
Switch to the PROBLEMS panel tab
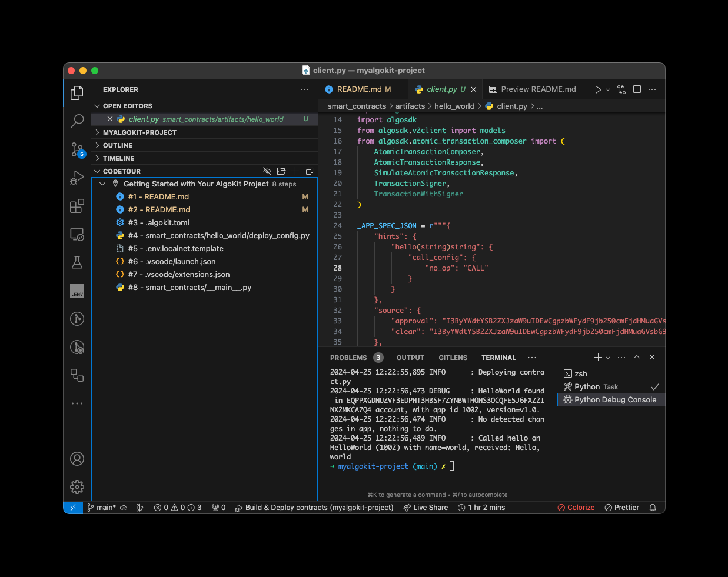click(x=348, y=358)
